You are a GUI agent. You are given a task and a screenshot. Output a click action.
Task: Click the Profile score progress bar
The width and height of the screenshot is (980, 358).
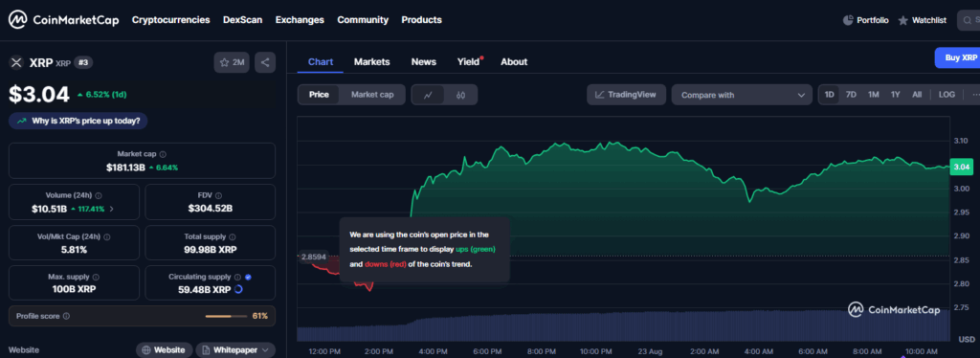226,316
